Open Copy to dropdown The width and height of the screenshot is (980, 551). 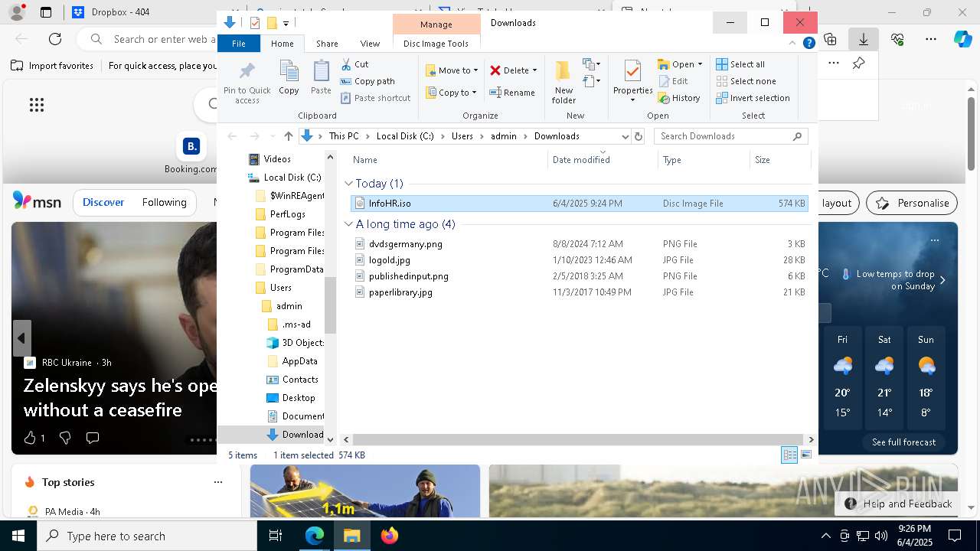[x=452, y=93]
